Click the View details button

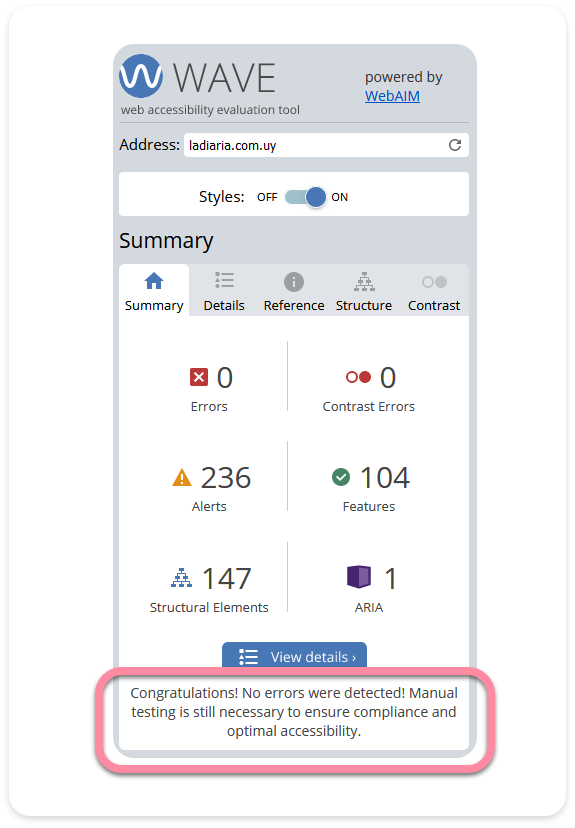click(294, 655)
